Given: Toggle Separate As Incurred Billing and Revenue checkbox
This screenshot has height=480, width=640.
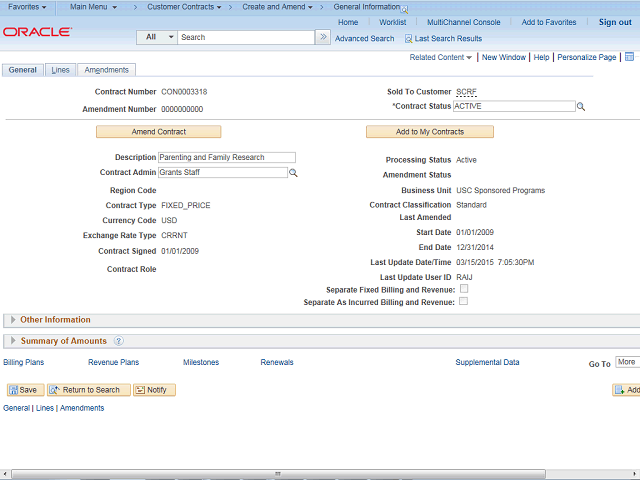Looking at the screenshot, I should [463, 301].
